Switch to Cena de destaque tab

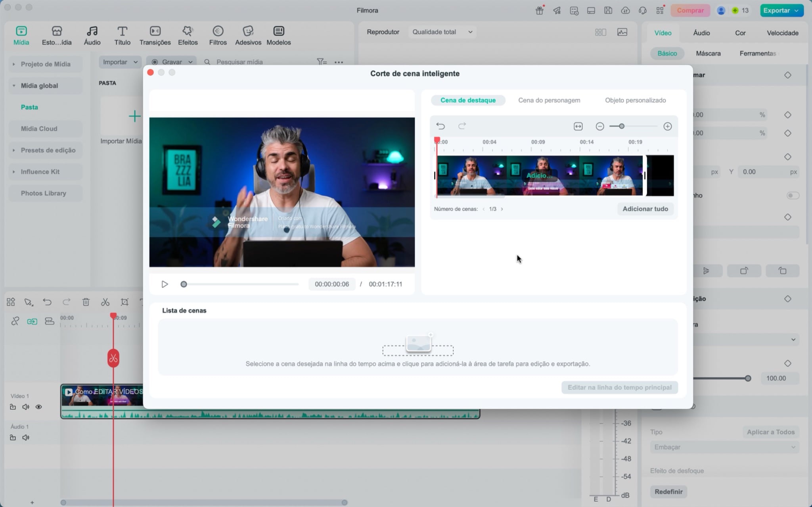(x=468, y=100)
